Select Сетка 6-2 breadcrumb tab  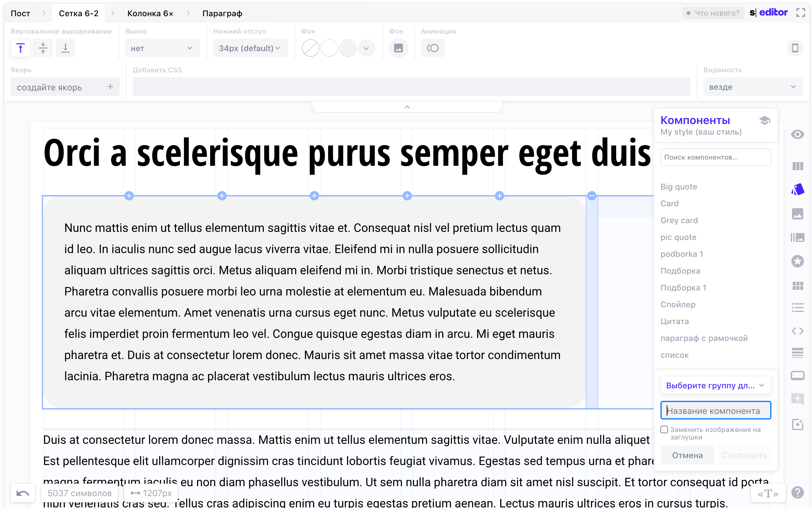(79, 13)
